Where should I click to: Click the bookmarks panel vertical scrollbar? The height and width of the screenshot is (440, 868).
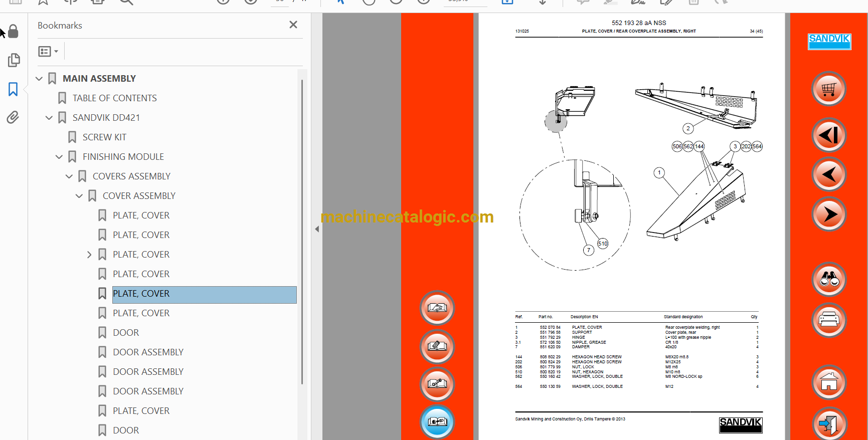click(302, 232)
